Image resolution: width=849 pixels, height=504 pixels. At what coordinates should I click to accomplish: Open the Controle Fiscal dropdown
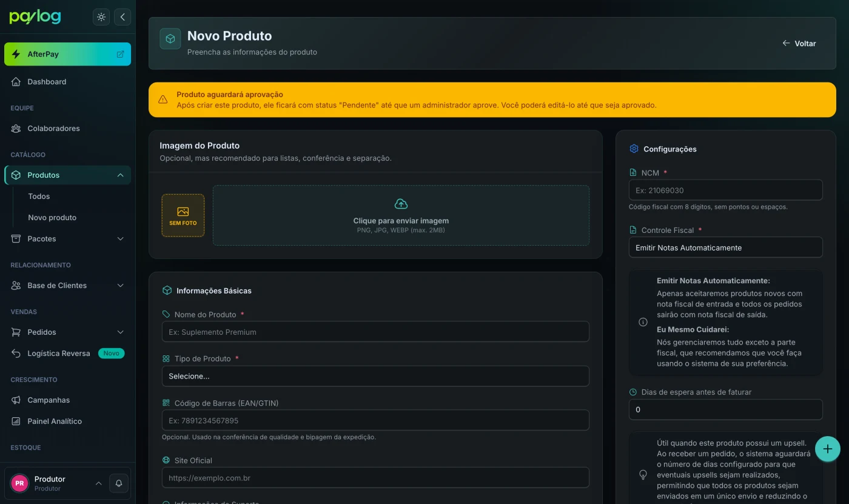click(725, 247)
